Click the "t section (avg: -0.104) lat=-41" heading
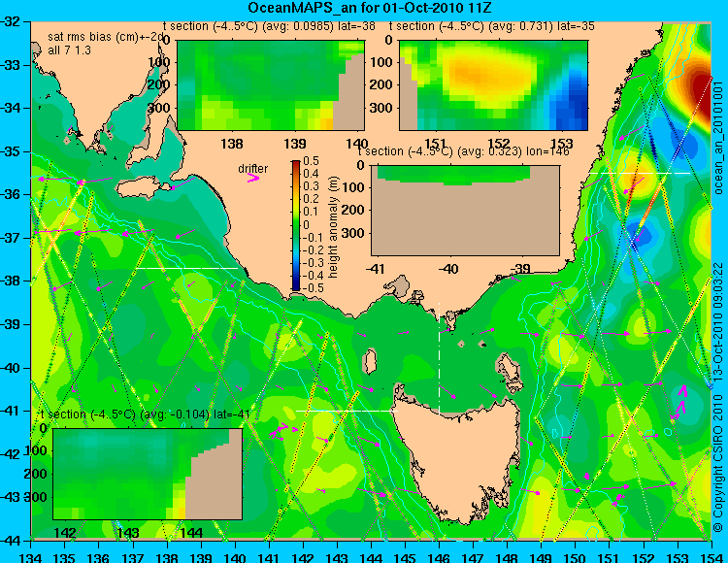The image size is (728, 563). pos(146,414)
